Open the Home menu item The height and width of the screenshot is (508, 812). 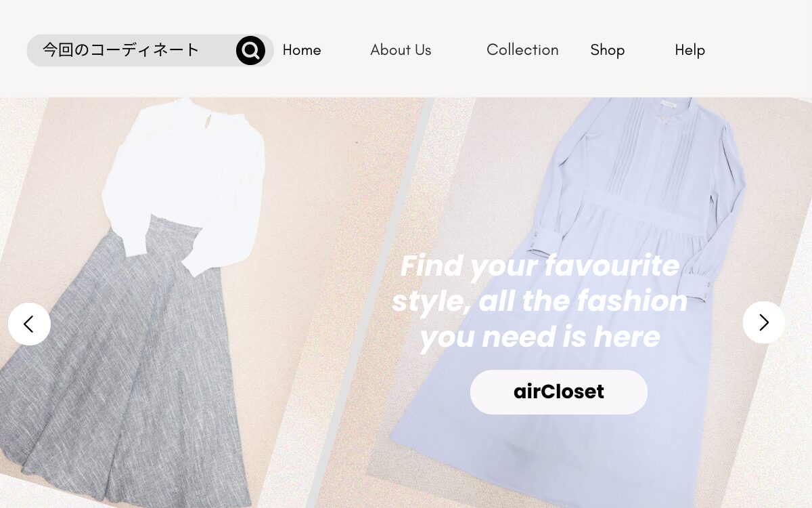click(302, 50)
